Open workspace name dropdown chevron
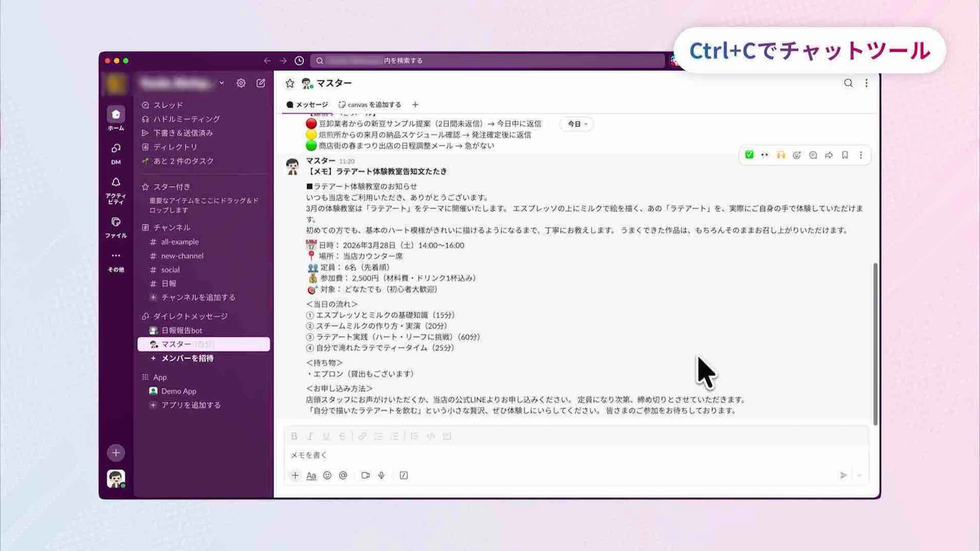This screenshot has height=551, width=980. tap(222, 83)
